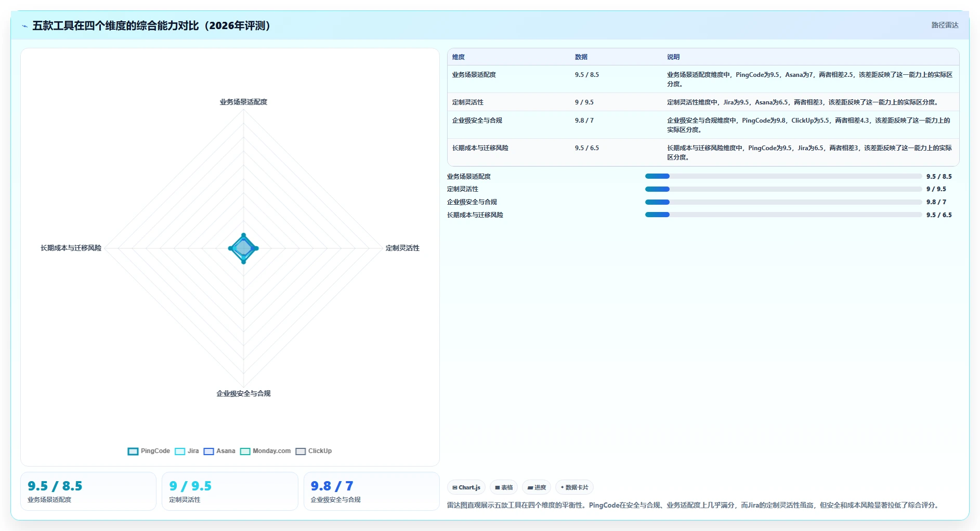Click the 业务场景适配度 progress bar
Image resolution: width=980 pixels, height=531 pixels.
point(783,176)
